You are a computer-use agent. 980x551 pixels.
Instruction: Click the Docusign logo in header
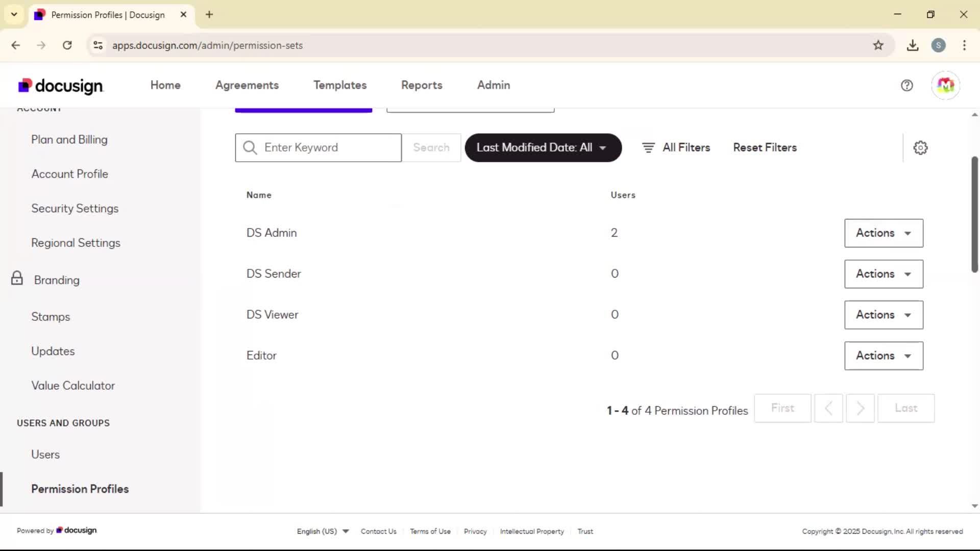coord(61,86)
